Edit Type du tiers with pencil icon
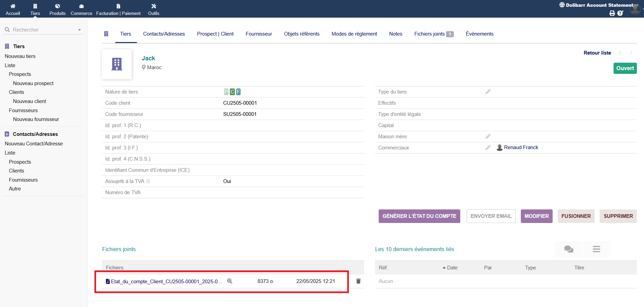The width and height of the screenshot is (644, 307). point(488,92)
